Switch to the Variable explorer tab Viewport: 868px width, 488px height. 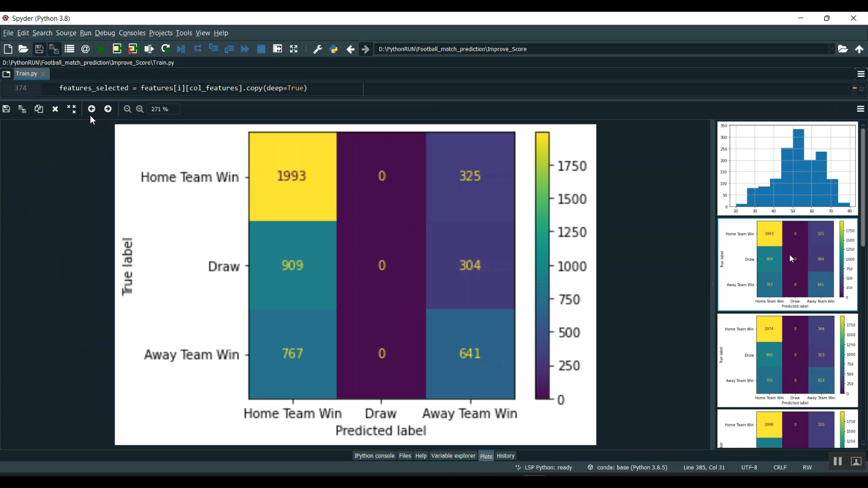pyautogui.click(x=453, y=455)
